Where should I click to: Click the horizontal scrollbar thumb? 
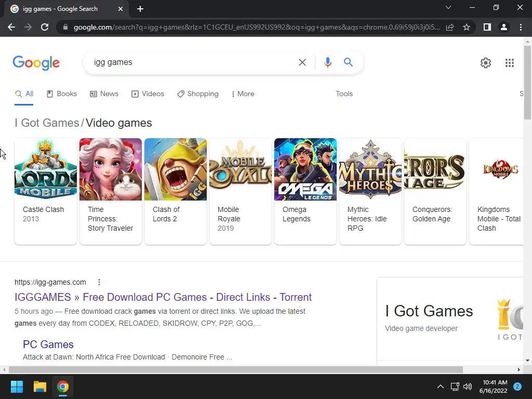(236, 369)
